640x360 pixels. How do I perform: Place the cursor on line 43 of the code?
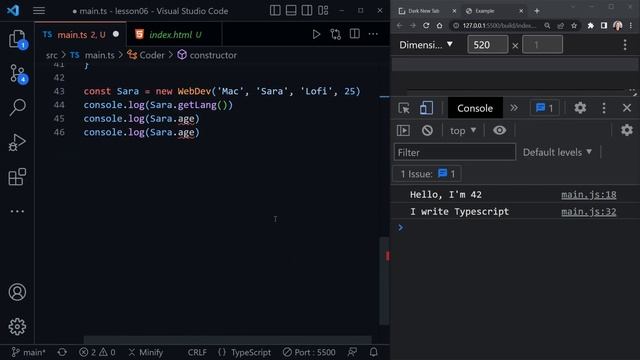[222, 91]
